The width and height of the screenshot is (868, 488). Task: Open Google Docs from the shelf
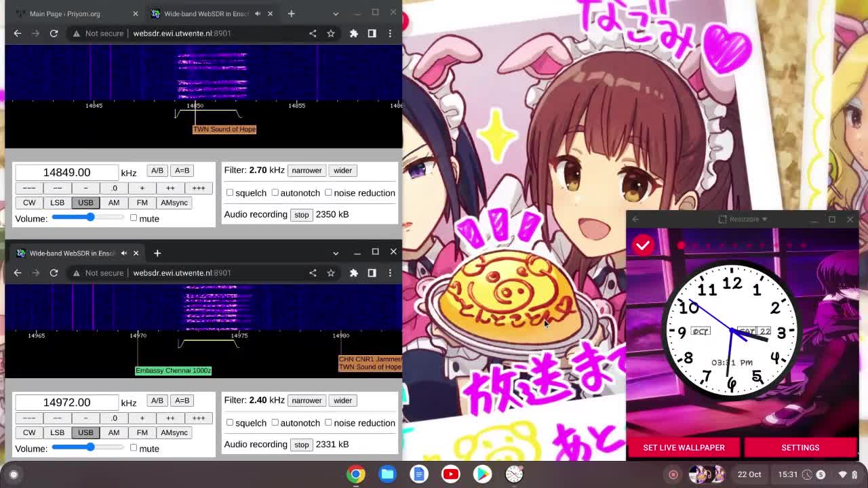pyautogui.click(x=419, y=474)
